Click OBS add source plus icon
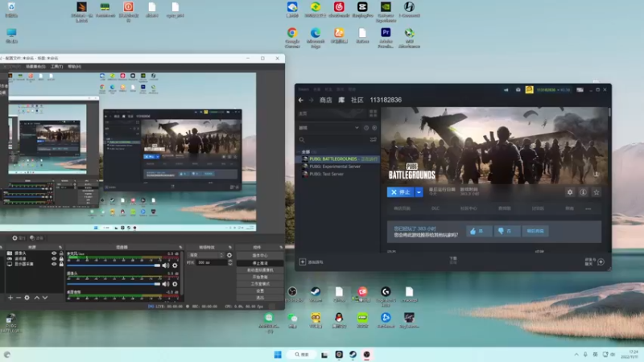Viewport: 644px width, 362px height. tap(10, 298)
